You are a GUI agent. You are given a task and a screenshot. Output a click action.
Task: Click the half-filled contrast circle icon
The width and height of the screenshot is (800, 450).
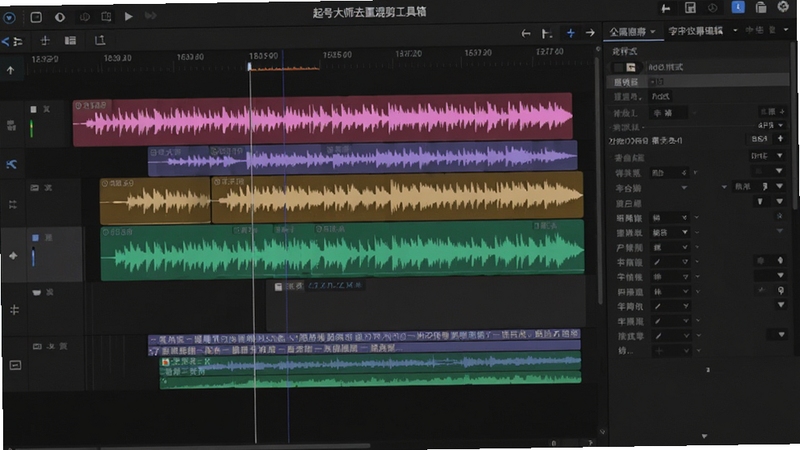[x=60, y=17]
